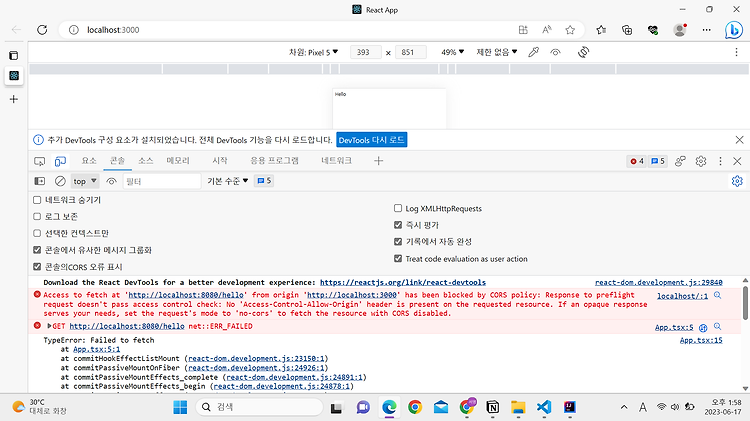The height and width of the screenshot is (421, 750).
Task: Toggle the vision deficiency eye icon in the device toolbar
Action: [555, 52]
